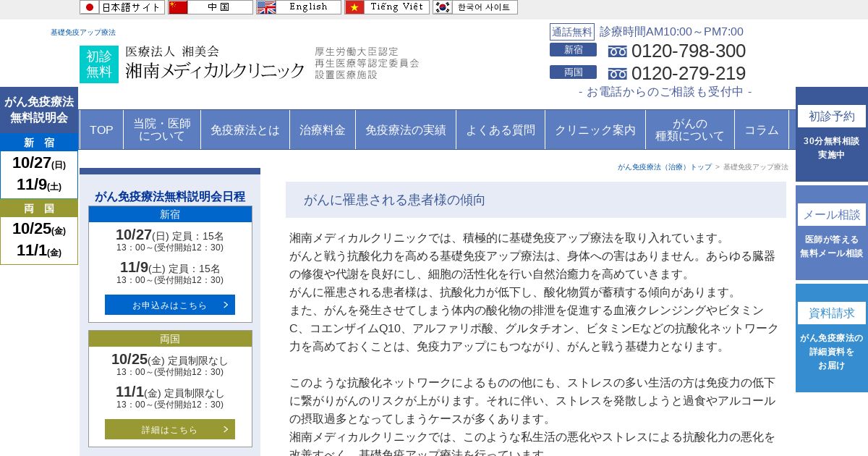Open the TOP menu item
The width and height of the screenshot is (868, 456).
click(101, 130)
